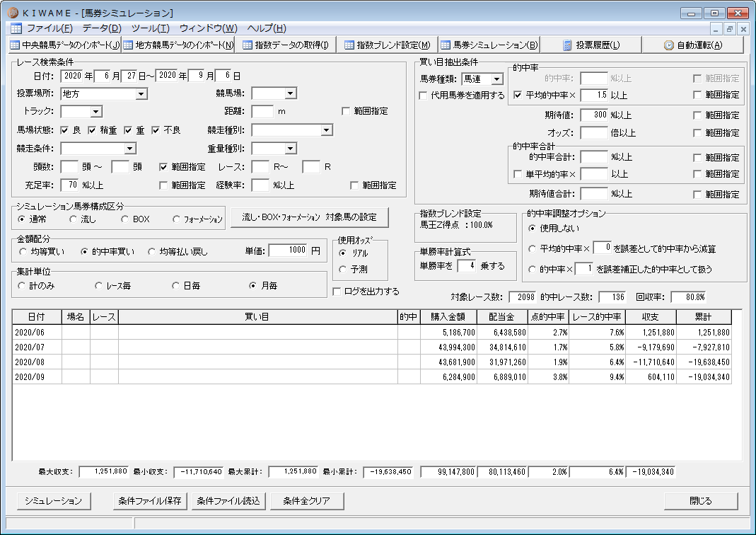Select 計のみ aggregation radio button
Screen dimensions: 756x535
(21, 286)
